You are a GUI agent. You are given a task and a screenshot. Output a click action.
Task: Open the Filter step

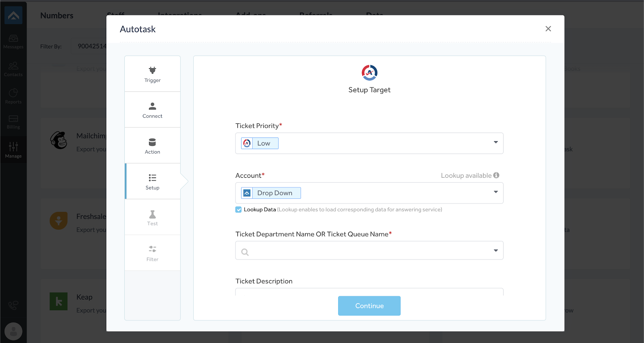tap(153, 253)
